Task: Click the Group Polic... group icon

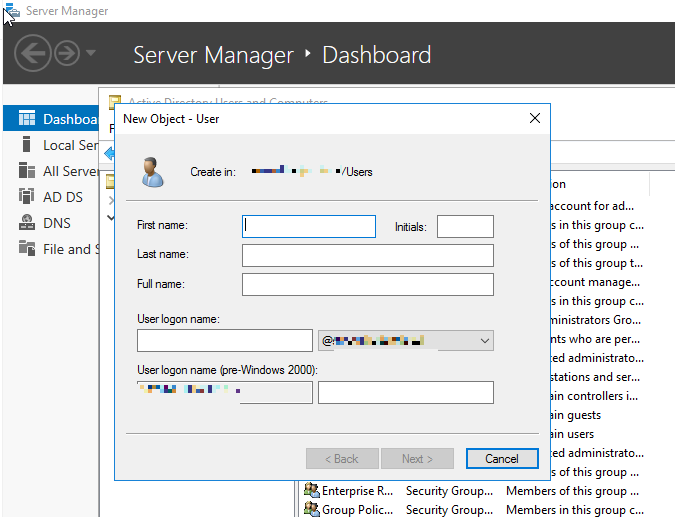Action: tap(312, 509)
